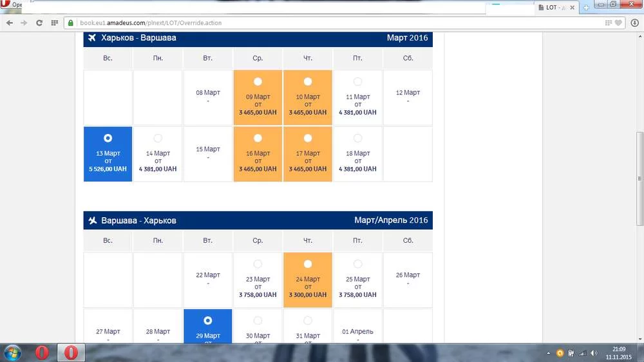Select 31 Март return flight radio
The height and width of the screenshot is (362, 644).
click(x=308, y=321)
